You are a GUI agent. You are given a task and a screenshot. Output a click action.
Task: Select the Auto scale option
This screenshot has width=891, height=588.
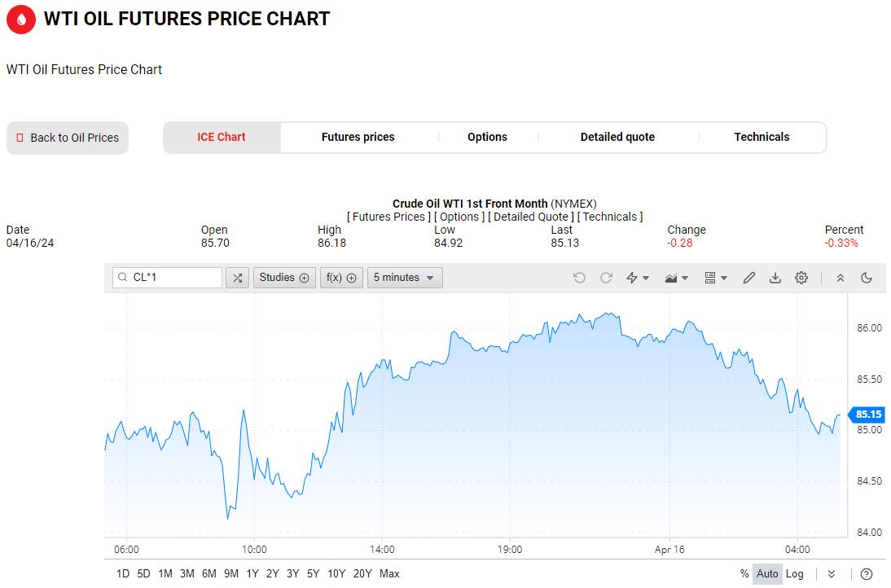767,573
